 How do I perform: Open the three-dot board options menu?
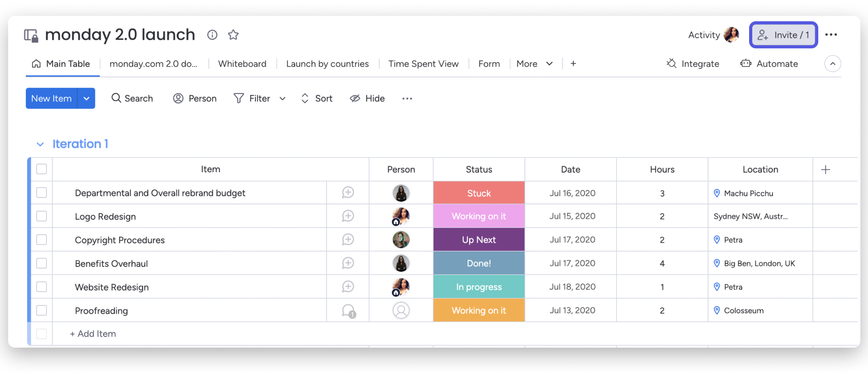tap(831, 35)
